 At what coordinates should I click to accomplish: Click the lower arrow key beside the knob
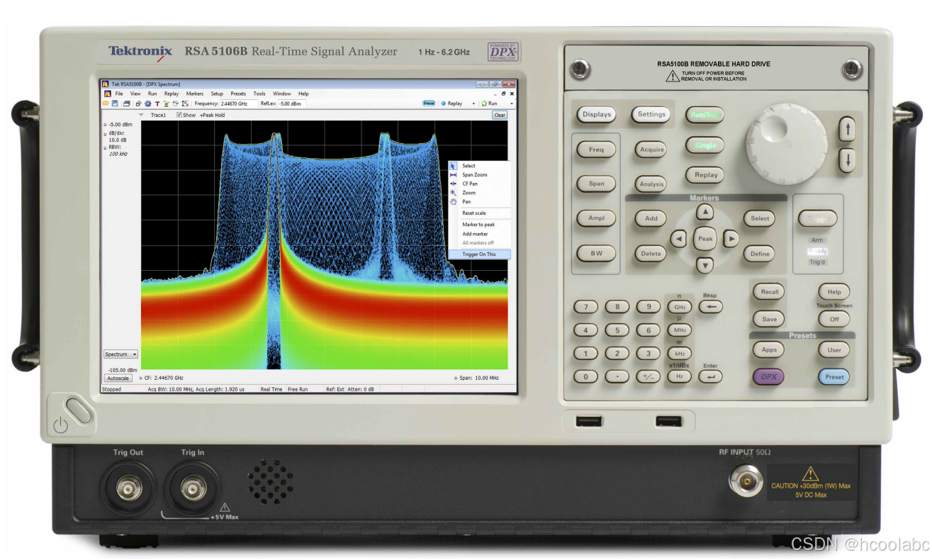(x=847, y=160)
